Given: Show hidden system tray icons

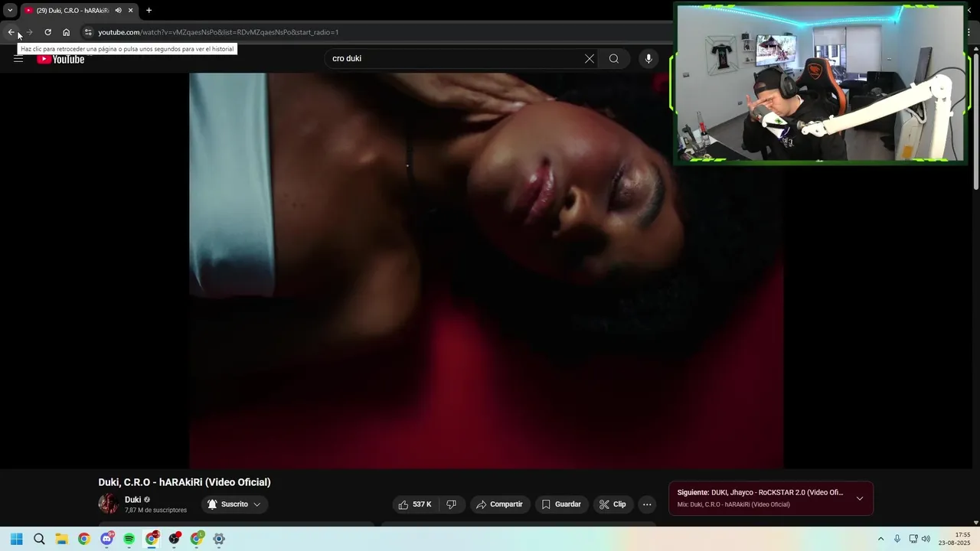Looking at the screenshot, I should [x=880, y=539].
